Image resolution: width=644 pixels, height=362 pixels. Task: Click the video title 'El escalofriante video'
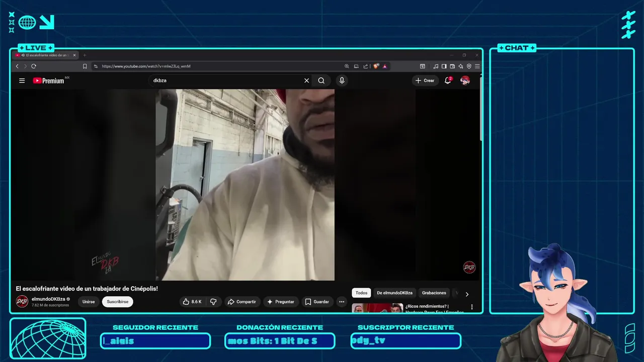click(x=87, y=289)
